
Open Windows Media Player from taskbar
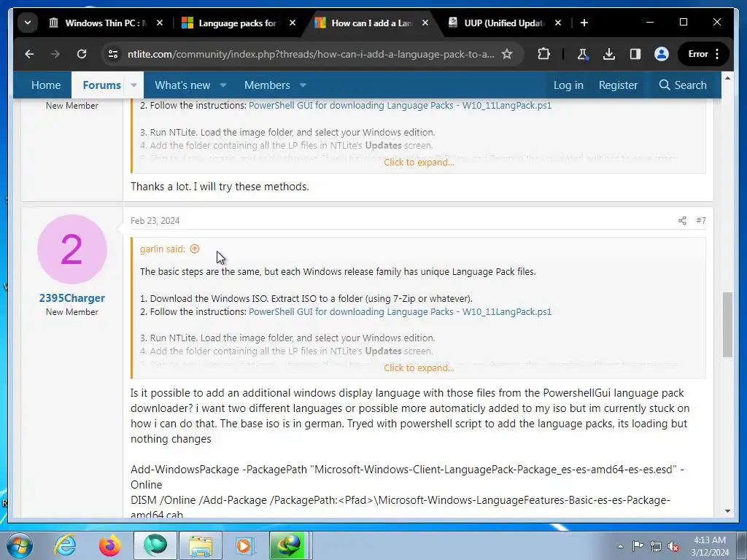tap(245, 545)
